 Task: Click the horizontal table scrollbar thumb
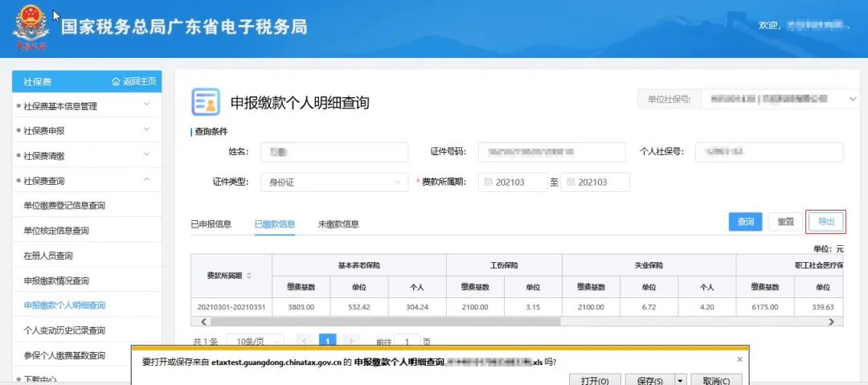click(x=384, y=322)
